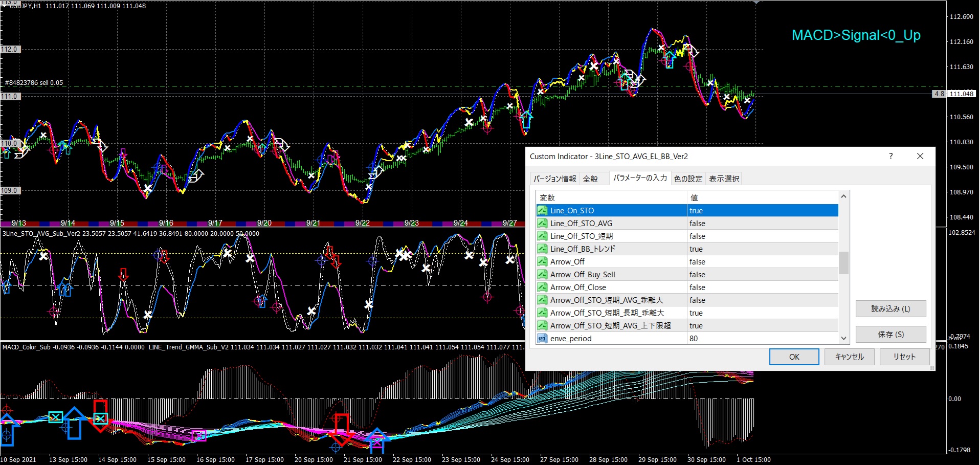Click the Arrow_Off_Buy_Sell row icon

[542, 274]
